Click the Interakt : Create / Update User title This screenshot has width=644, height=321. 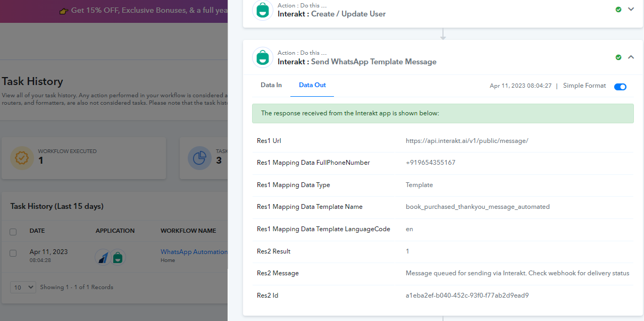pos(331,14)
